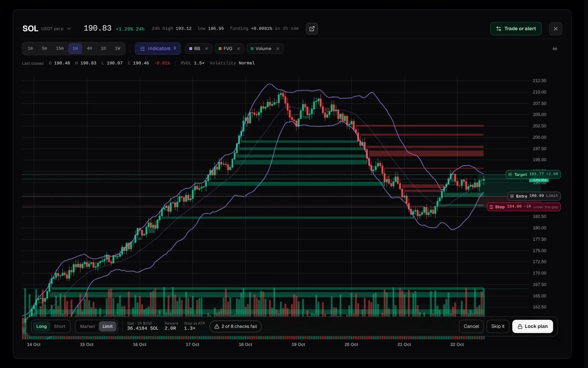Click the Lock plan button
This screenshot has height=368, width=588.
pos(533,326)
